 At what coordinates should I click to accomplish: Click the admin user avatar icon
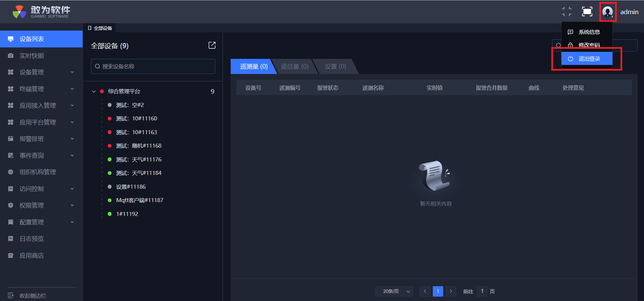[607, 12]
